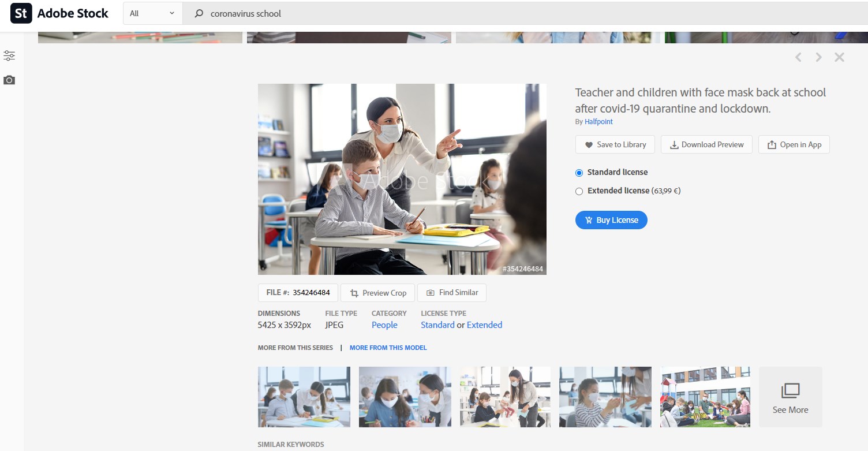Switch to More From This Model tab

coord(388,348)
